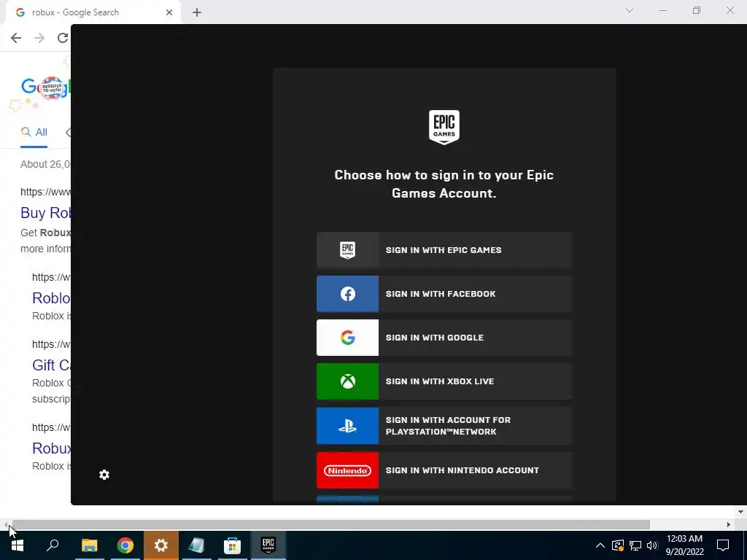The width and height of the screenshot is (747, 560).
Task: Choose Sign in with Google
Action: [444, 338]
